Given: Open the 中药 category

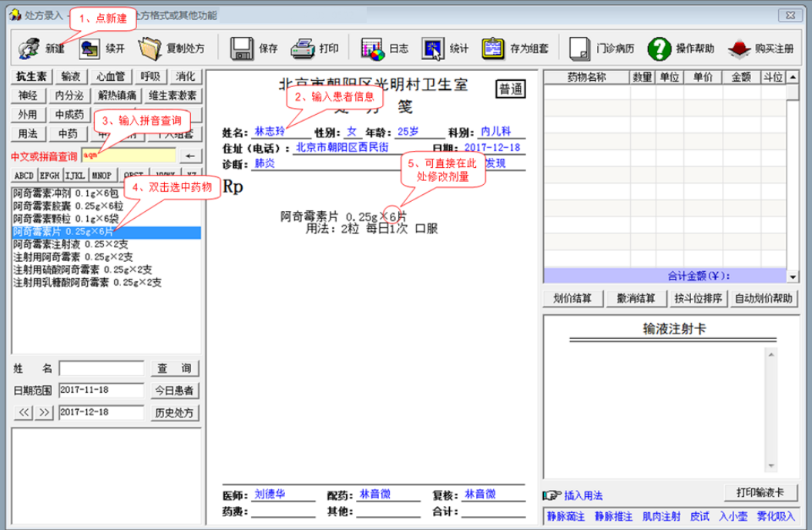Looking at the screenshot, I should (x=68, y=134).
